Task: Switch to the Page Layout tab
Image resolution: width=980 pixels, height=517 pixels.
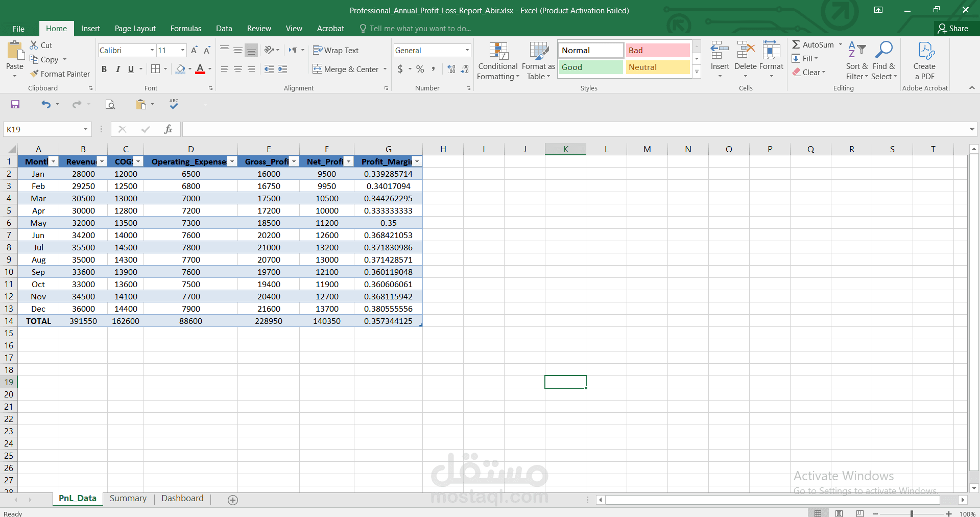Action: (x=135, y=29)
